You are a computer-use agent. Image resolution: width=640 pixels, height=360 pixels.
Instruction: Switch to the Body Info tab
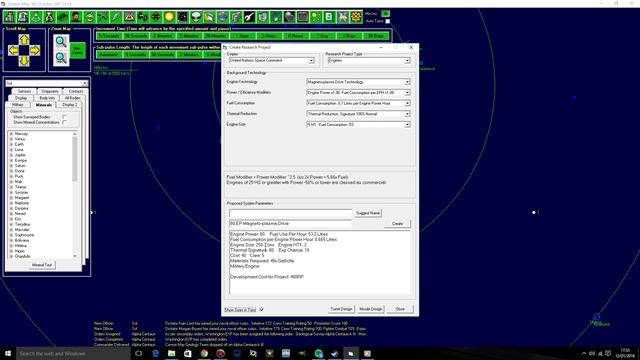[47, 98]
